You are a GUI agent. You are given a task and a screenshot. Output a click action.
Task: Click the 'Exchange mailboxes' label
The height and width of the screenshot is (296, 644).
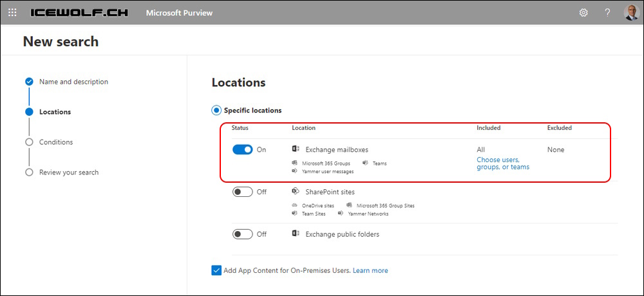tap(337, 150)
